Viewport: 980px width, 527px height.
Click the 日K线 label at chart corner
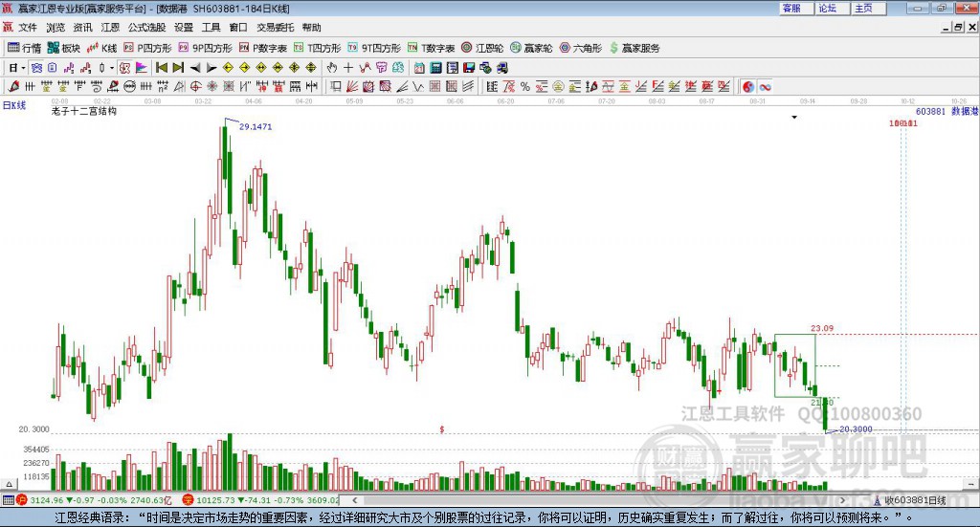coord(14,105)
